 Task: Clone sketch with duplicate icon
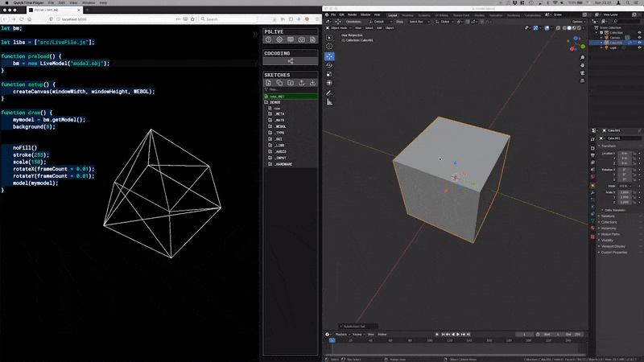[279, 83]
